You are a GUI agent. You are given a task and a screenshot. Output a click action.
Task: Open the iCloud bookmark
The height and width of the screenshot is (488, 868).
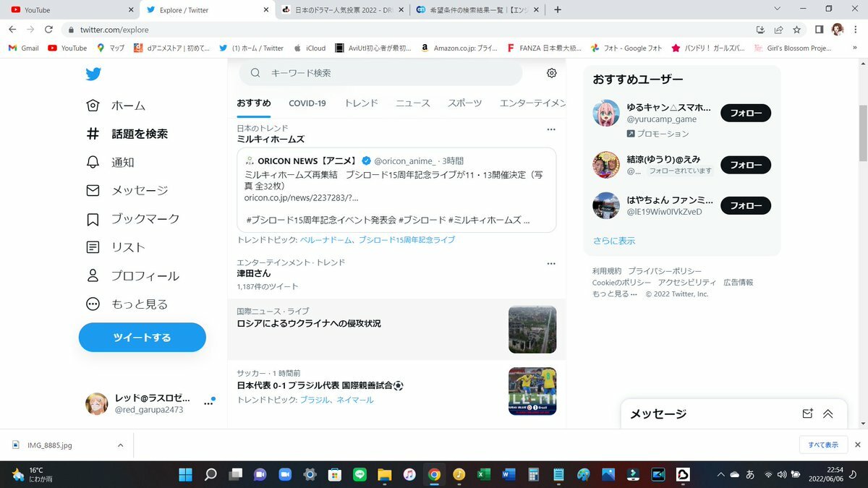pyautogui.click(x=310, y=48)
